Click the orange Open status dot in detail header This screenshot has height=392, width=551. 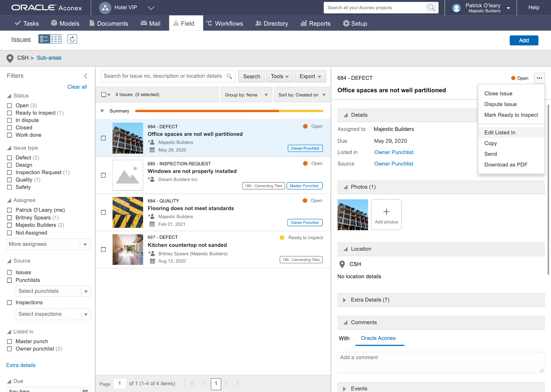click(513, 78)
